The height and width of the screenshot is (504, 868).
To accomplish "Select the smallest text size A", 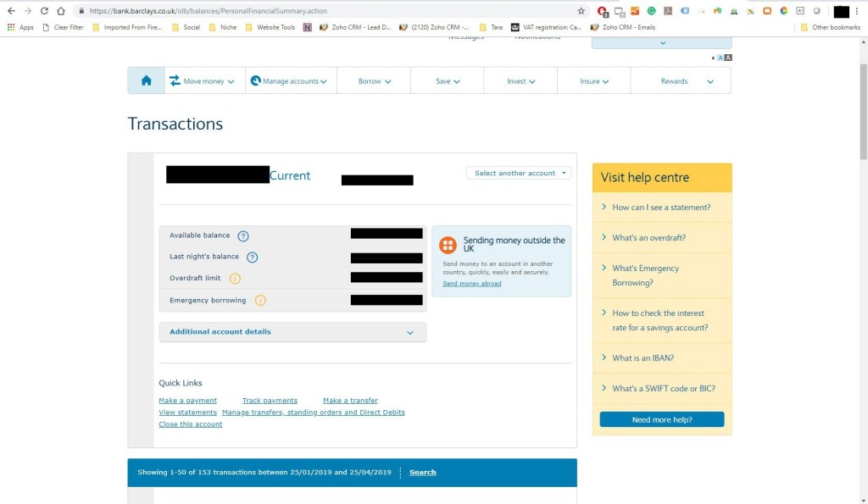I will pos(713,58).
